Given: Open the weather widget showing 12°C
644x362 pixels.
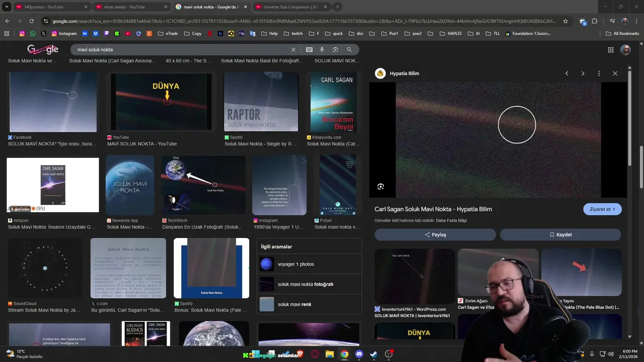Looking at the screenshot, I should [24, 354].
